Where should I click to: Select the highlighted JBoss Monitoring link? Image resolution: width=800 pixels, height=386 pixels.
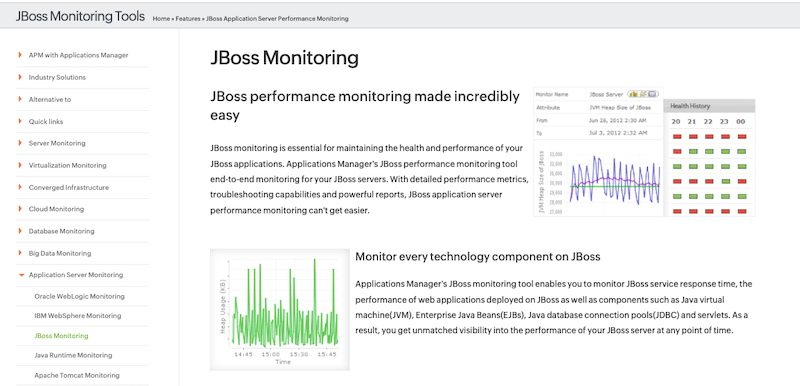[x=61, y=336]
